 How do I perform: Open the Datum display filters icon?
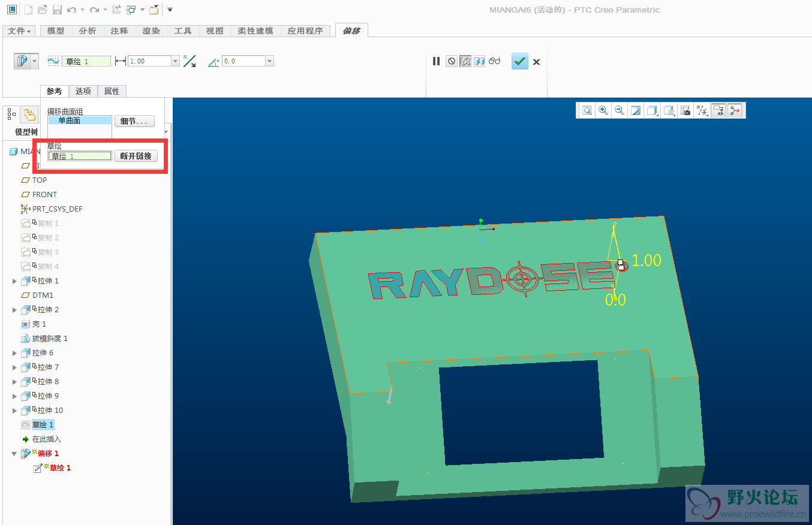(701, 110)
